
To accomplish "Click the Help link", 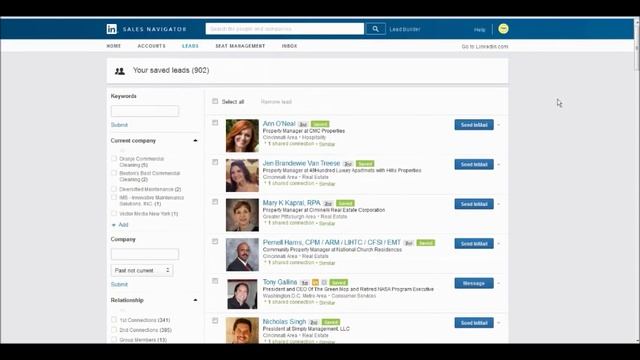I will [480, 30].
